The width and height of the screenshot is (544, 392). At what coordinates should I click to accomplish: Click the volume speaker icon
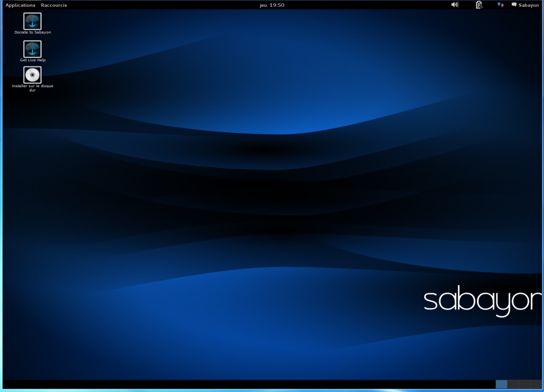pyautogui.click(x=455, y=5)
